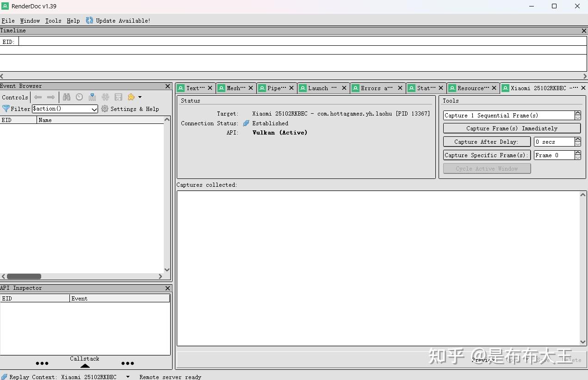Expand the Callstack section arrow
The height and width of the screenshot is (380, 588).
[x=85, y=365]
